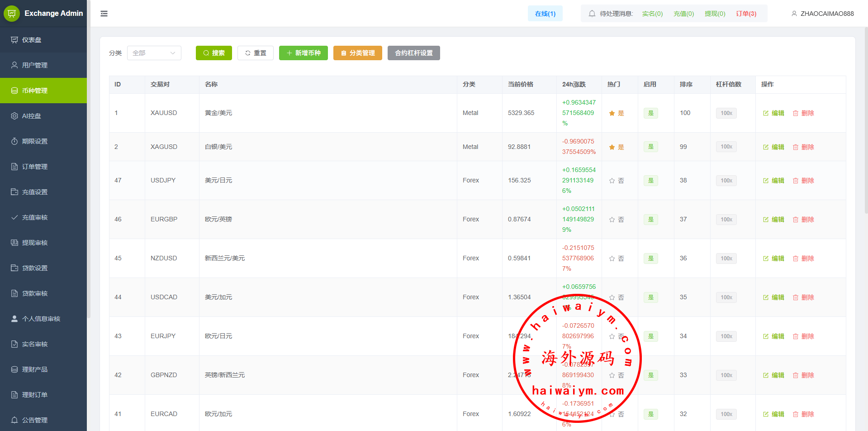Collapse sidebar with the hamburger menu icon
The image size is (868, 431).
104,14
